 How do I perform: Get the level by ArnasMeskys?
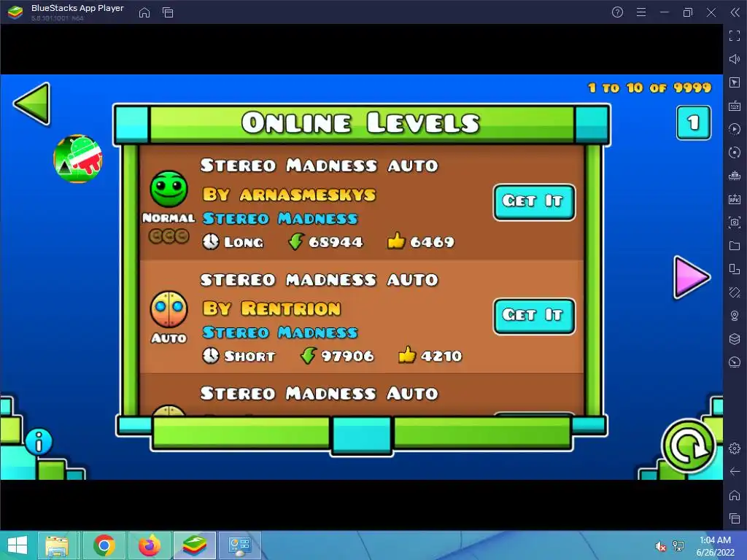[534, 202]
